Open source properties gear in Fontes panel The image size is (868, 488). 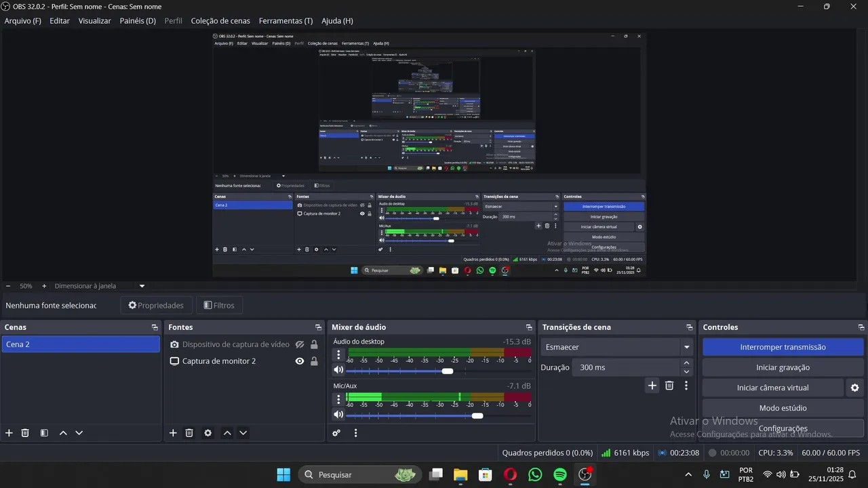point(208,433)
